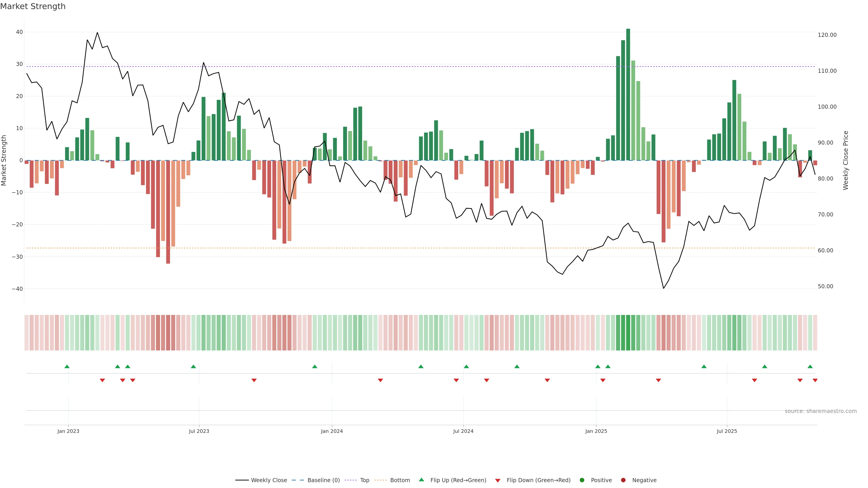The height and width of the screenshot is (488, 868).
Task: Click the source: sharemaestro.com text
Action: pyautogui.click(x=821, y=411)
